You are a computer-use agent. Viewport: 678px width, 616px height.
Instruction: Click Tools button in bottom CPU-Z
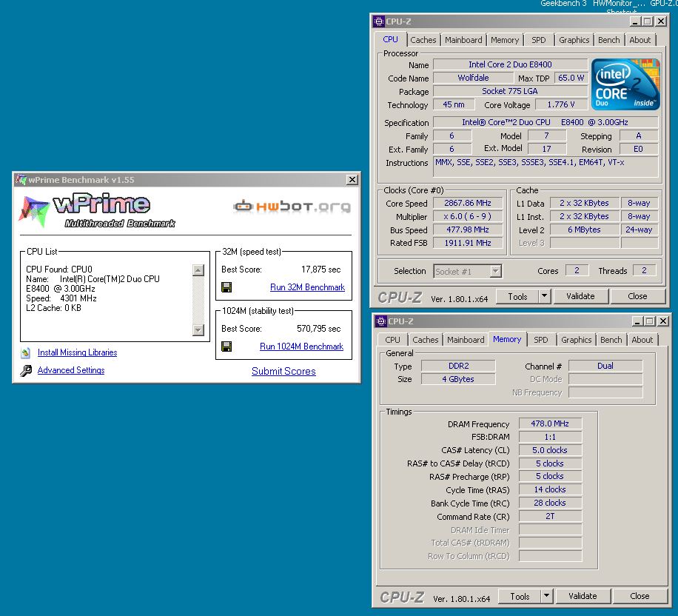tap(520, 596)
